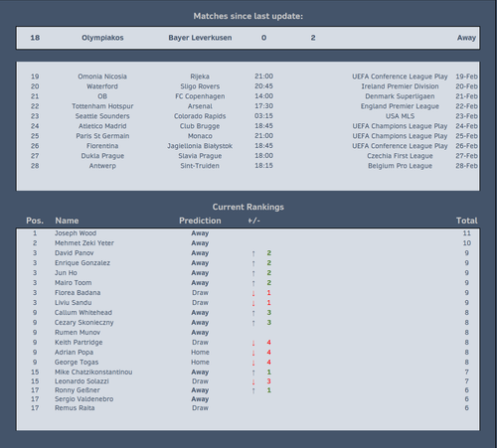Select Arsenal in the fixtures list
Image resolution: width=497 pixels, height=448 pixels.
click(x=200, y=106)
